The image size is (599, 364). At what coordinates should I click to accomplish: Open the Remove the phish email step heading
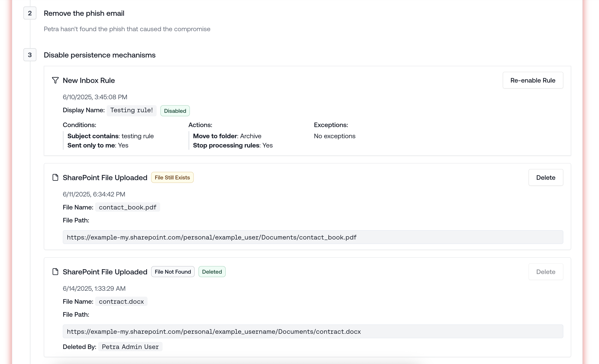84,13
